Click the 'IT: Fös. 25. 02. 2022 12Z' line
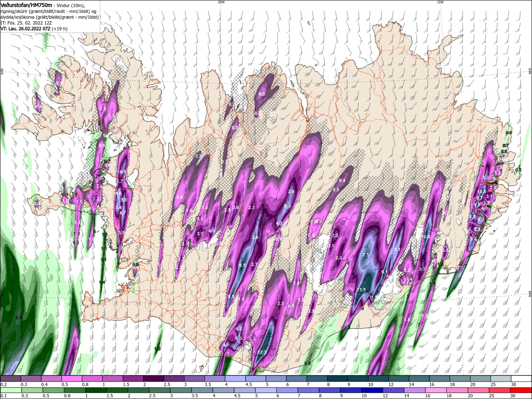 26,23
